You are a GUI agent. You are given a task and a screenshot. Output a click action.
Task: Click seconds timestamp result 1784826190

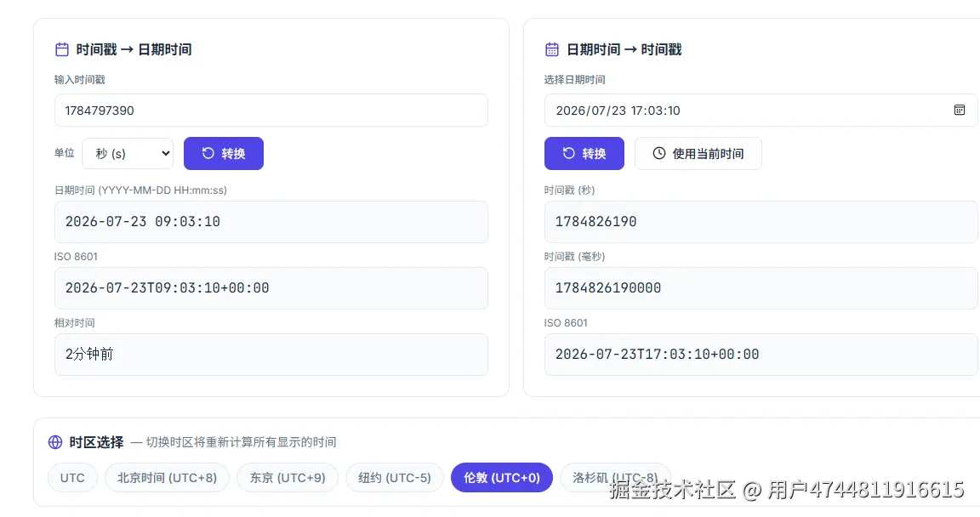(761, 222)
